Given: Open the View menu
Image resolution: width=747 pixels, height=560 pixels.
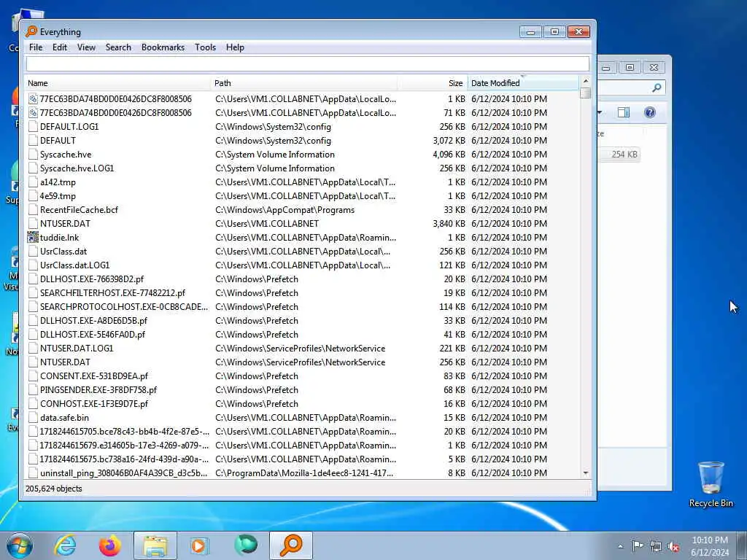Looking at the screenshot, I should click(x=86, y=47).
